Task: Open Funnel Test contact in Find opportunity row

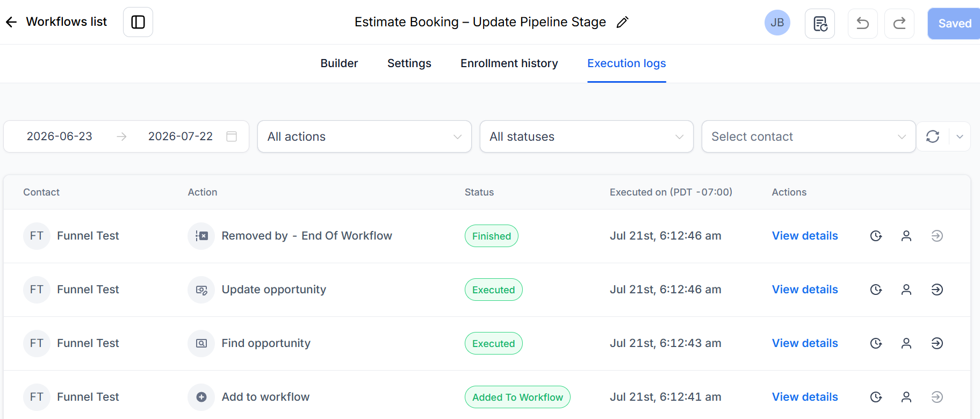Action: 88,343
